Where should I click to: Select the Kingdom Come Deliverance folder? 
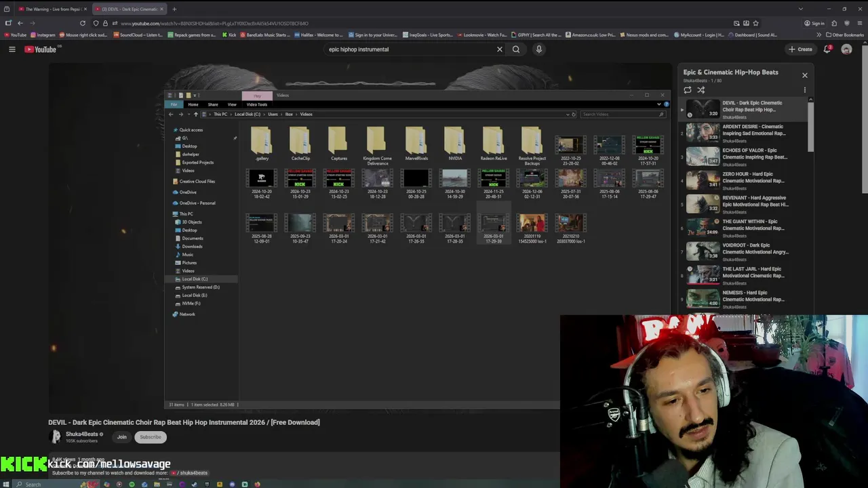click(x=377, y=146)
